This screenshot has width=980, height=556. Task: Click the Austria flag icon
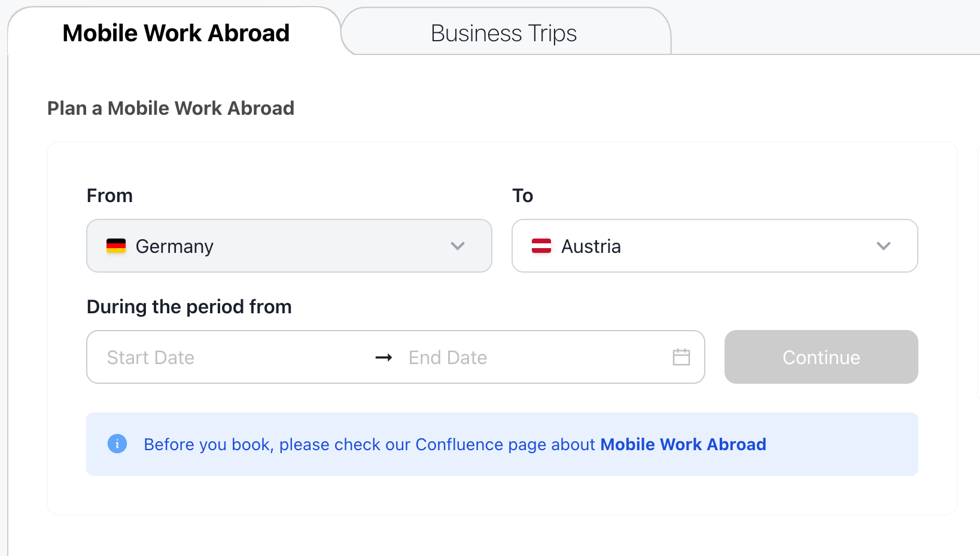point(541,246)
